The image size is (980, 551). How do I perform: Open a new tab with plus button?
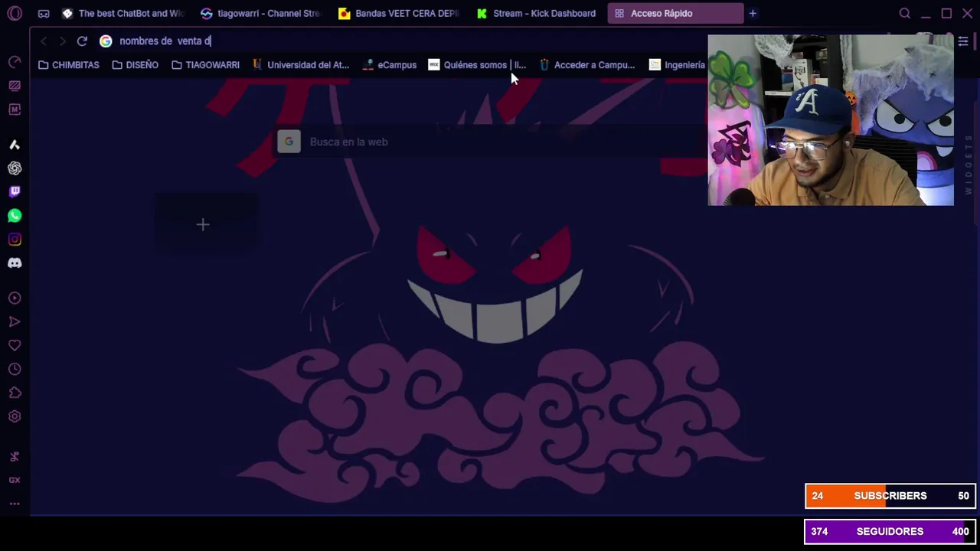[753, 13]
